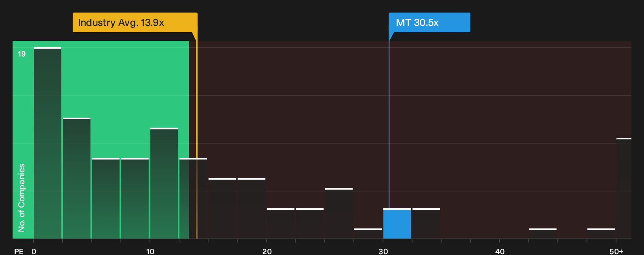Click the x-axis tick label 30
The width and height of the screenshot is (644, 255).
tap(383, 251)
